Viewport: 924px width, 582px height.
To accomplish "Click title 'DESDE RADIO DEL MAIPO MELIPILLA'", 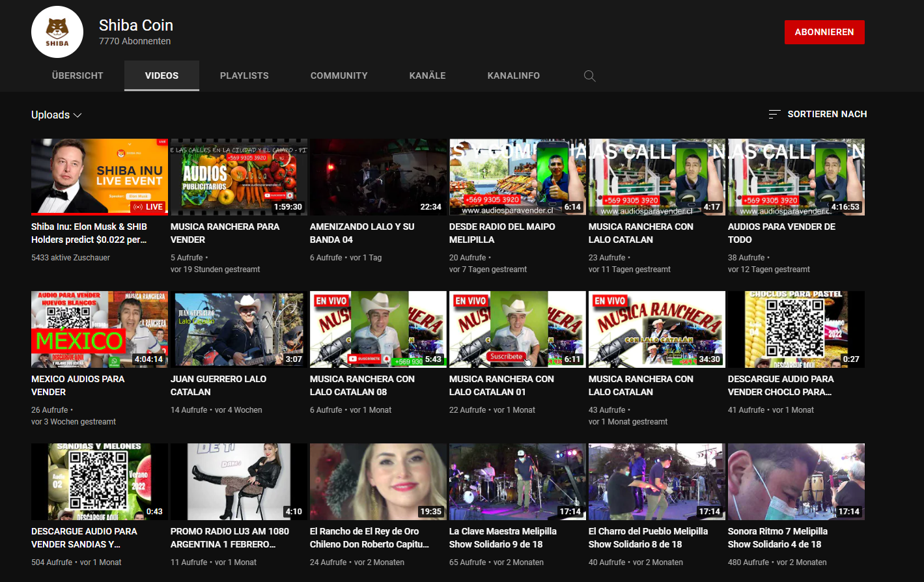I will point(502,233).
